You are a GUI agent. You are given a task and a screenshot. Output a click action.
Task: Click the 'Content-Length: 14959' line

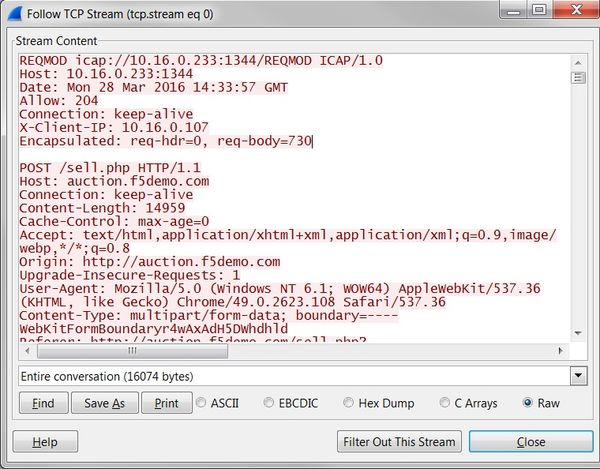click(x=102, y=208)
